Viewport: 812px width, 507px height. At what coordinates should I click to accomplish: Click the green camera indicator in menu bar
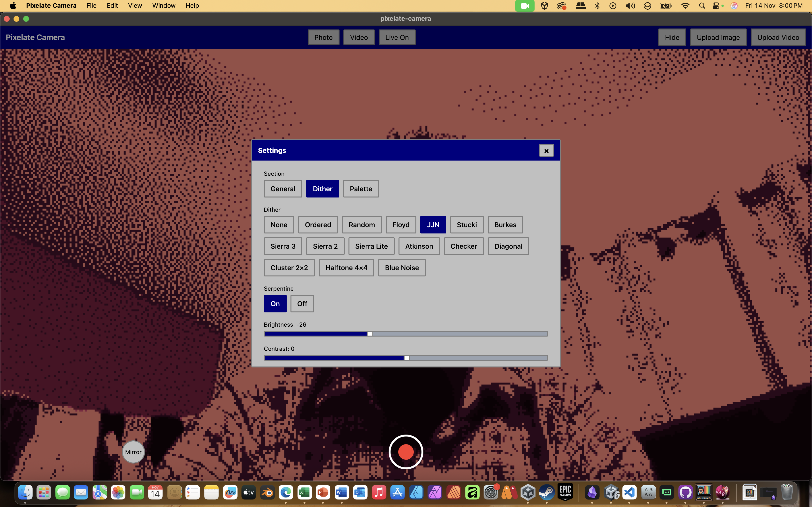tap(525, 6)
